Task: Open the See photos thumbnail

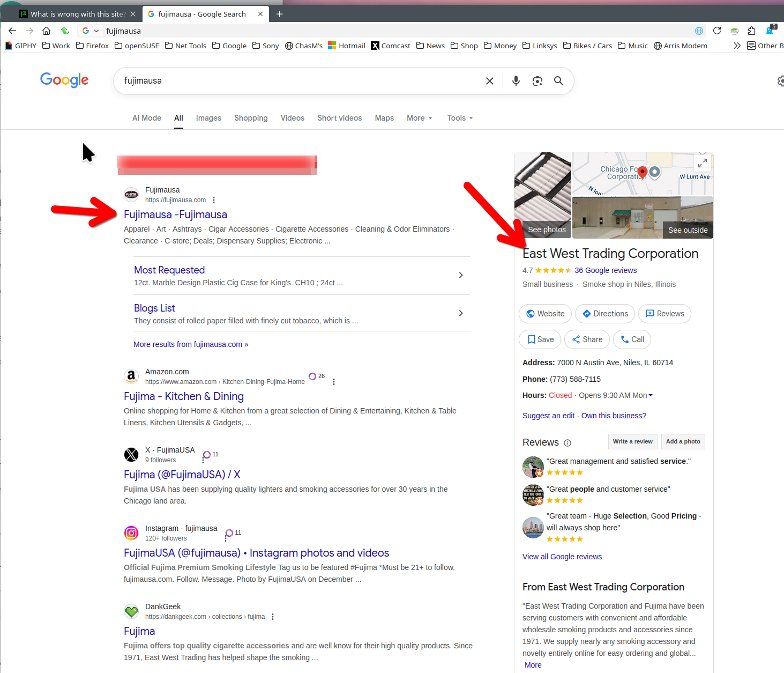Action: 543,196
